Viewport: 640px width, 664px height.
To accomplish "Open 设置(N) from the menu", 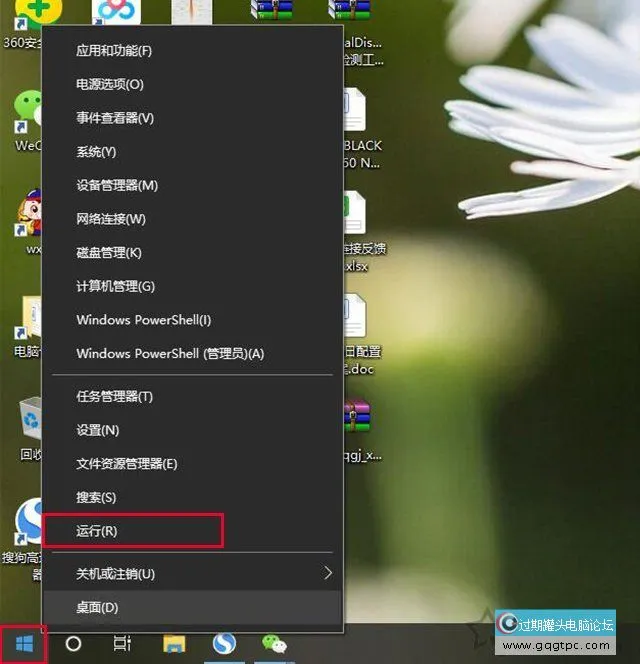I will click(192, 430).
